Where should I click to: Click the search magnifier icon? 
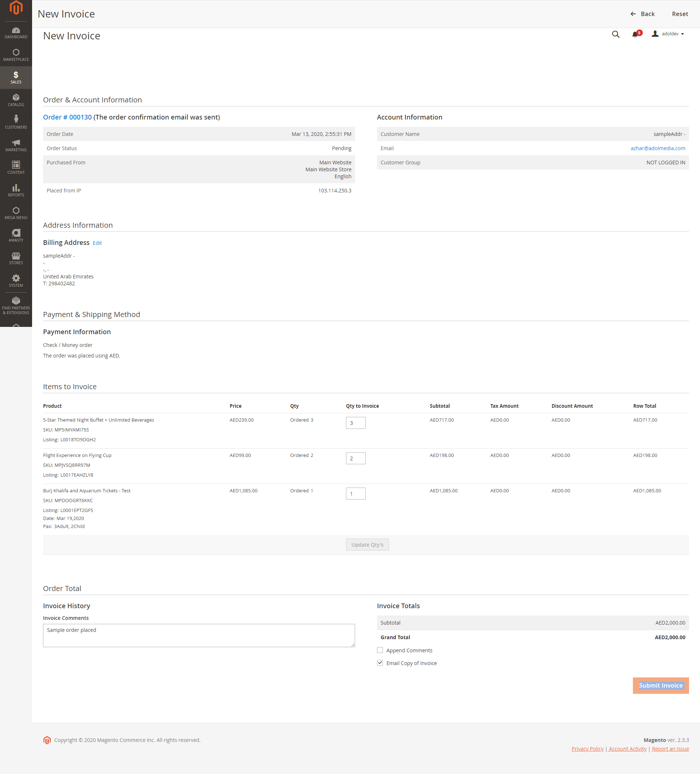click(615, 34)
